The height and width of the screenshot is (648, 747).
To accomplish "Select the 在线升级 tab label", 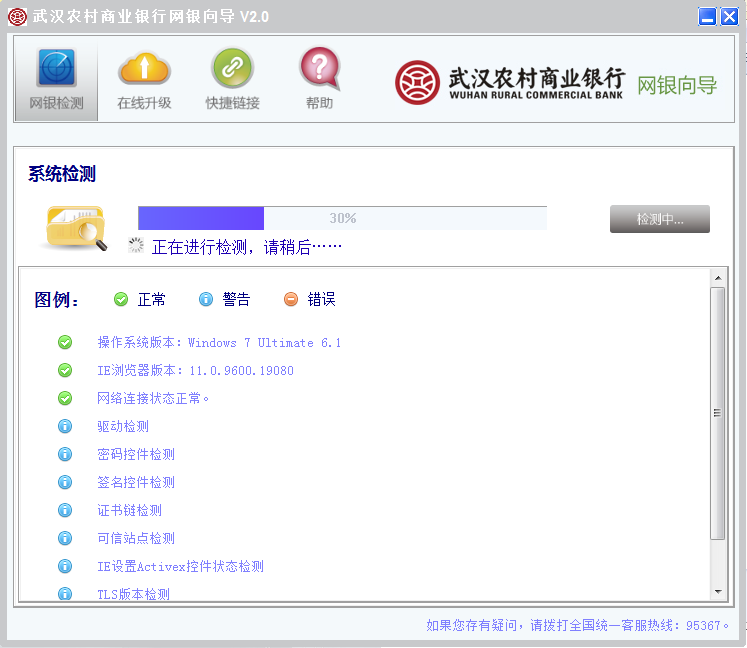I will [144, 103].
